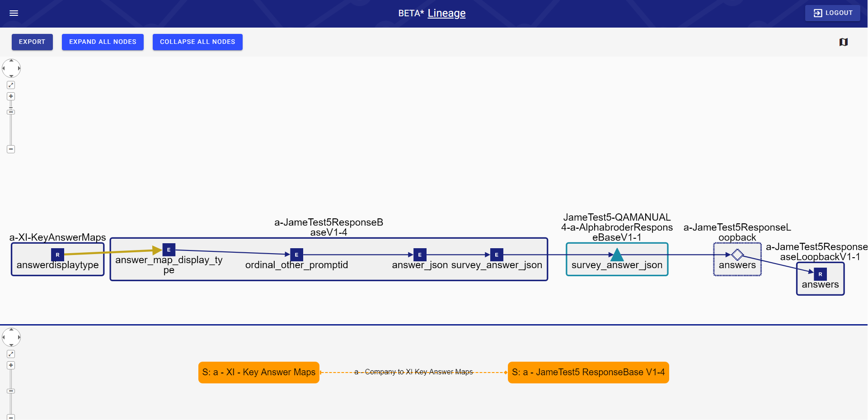Viewport: 868px width, 420px height.
Task: Pan the upper lineage graph down
Action: tap(11, 76)
